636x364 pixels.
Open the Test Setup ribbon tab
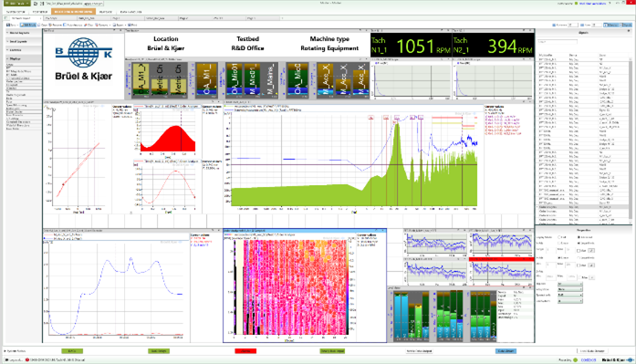coord(40,12)
